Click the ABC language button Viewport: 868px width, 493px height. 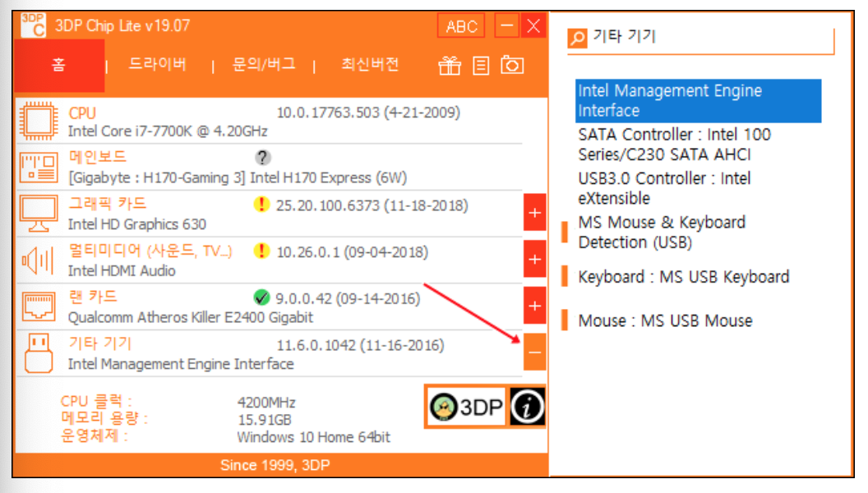coord(461,25)
